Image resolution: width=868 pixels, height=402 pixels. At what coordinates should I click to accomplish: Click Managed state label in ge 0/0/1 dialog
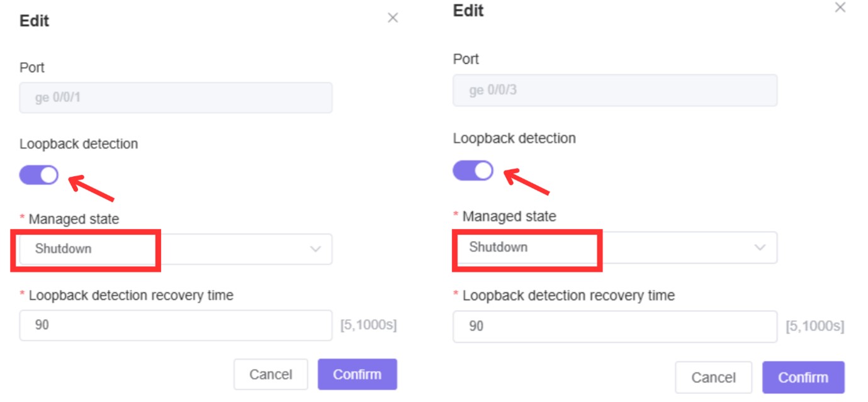[74, 219]
